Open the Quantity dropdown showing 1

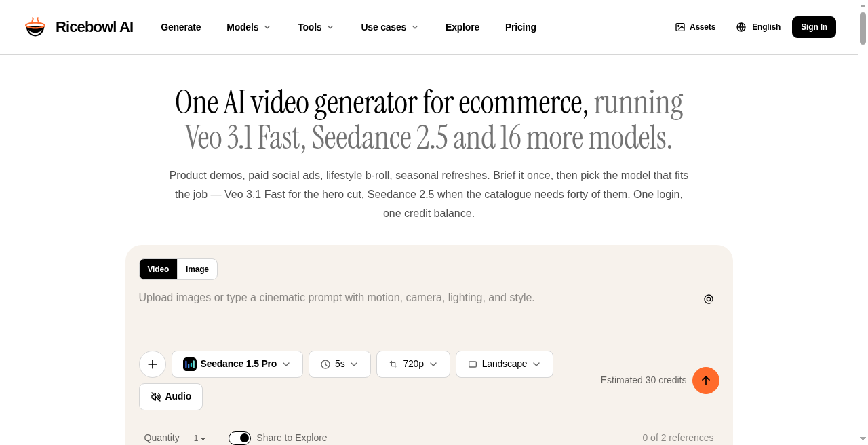[199, 438]
